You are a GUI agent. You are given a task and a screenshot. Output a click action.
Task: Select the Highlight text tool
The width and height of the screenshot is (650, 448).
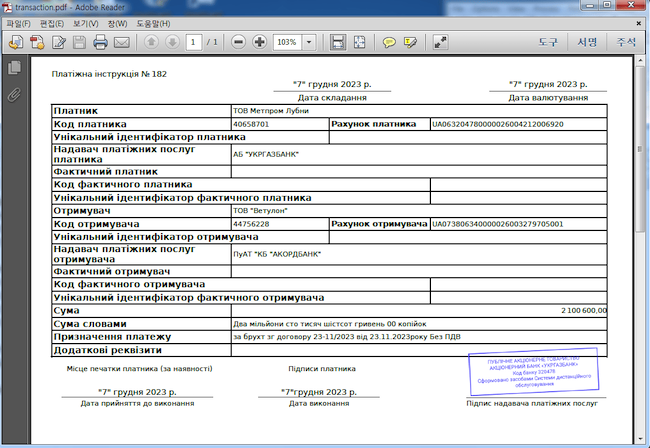pos(410,42)
